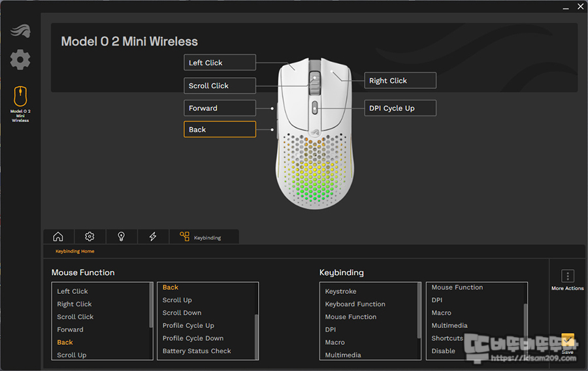This screenshot has height=371, width=588.
Task: Click the first Mouse Function list scrollbar
Action: point(151,306)
